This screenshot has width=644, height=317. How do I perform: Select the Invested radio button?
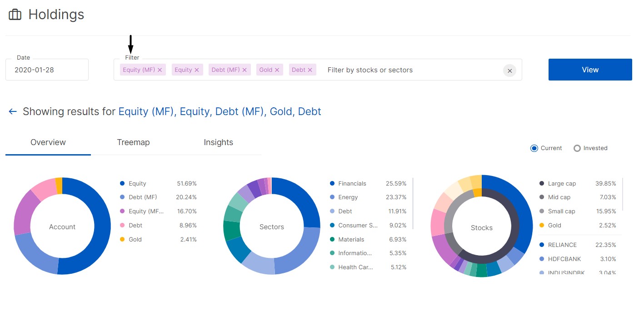click(577, 148)
